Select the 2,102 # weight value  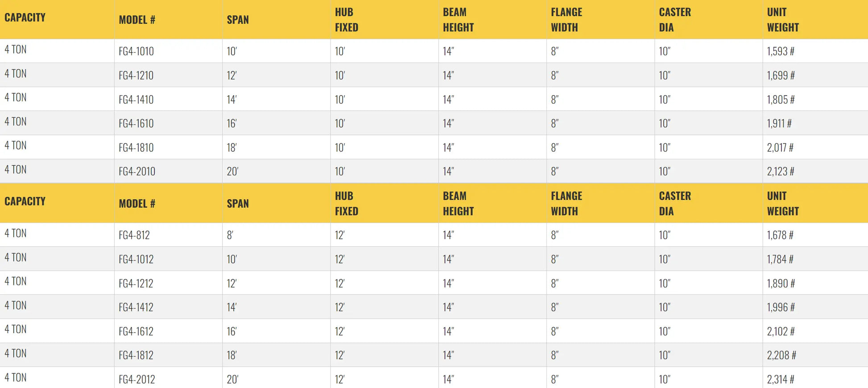click(x=781, y=331)
